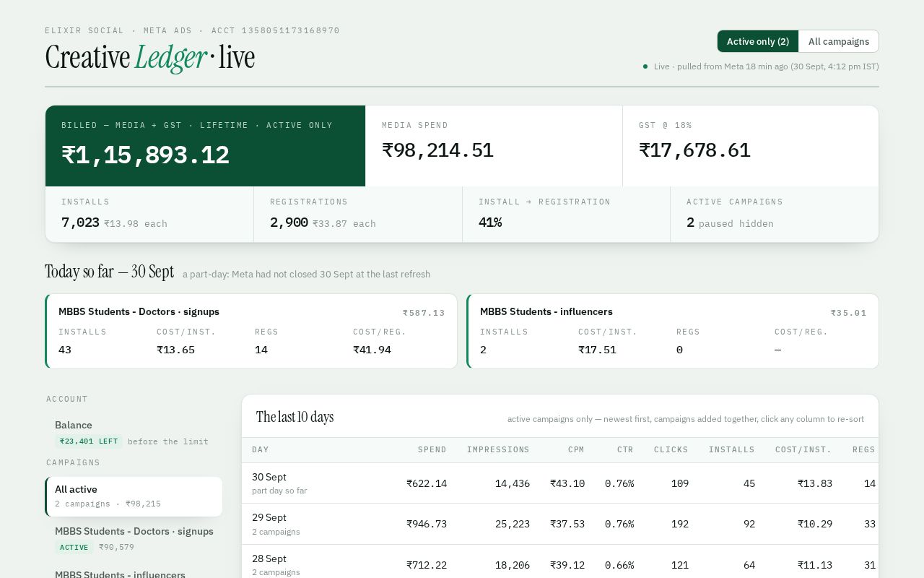Click the installs count 7,023
Screen dimensions: 924x578
coord(80,223)
